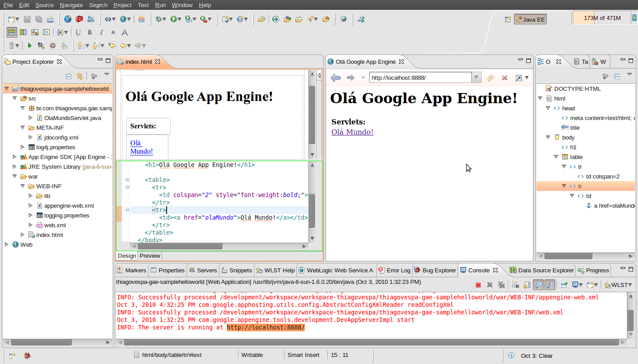Click the Remove All Terminated Launches double-X icon
This screenshot has width=638, height=364.
501,285
